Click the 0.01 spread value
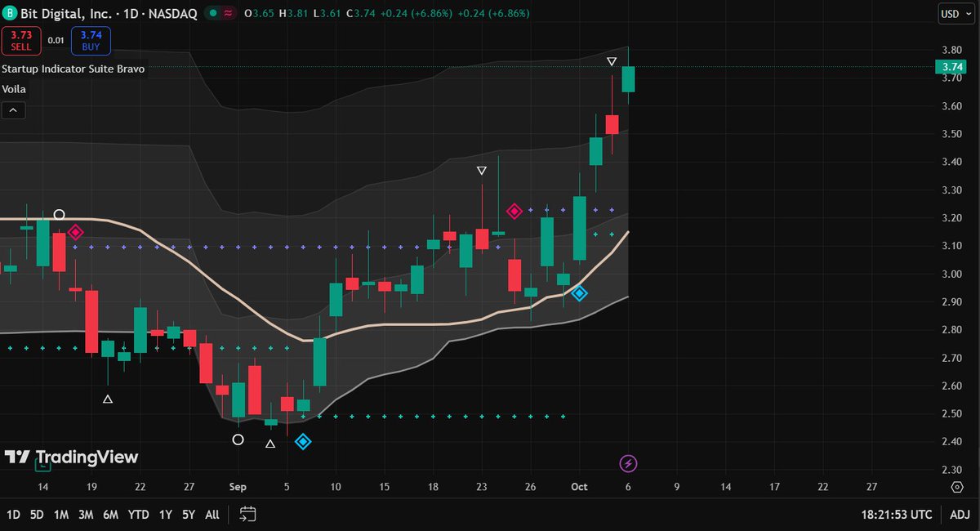Image resolution: width=980 pixels, height=531 pixels. pyautogui.click(x=56, y=40)
